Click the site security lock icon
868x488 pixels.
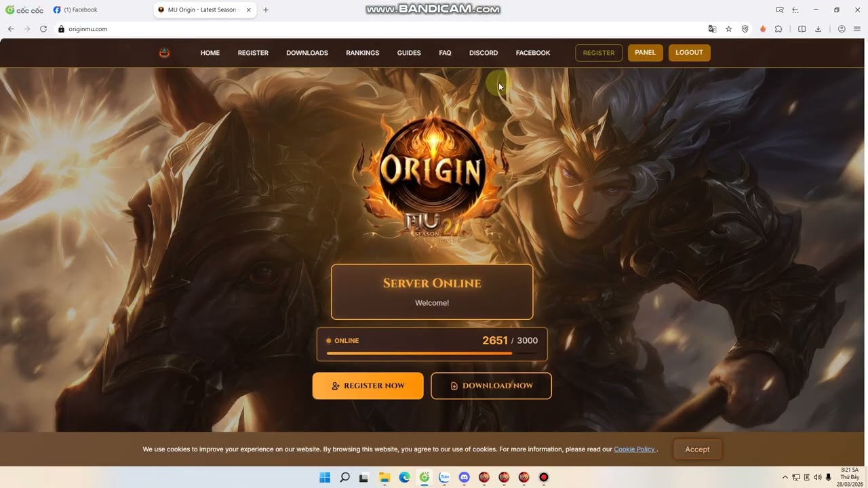point(61,29)
